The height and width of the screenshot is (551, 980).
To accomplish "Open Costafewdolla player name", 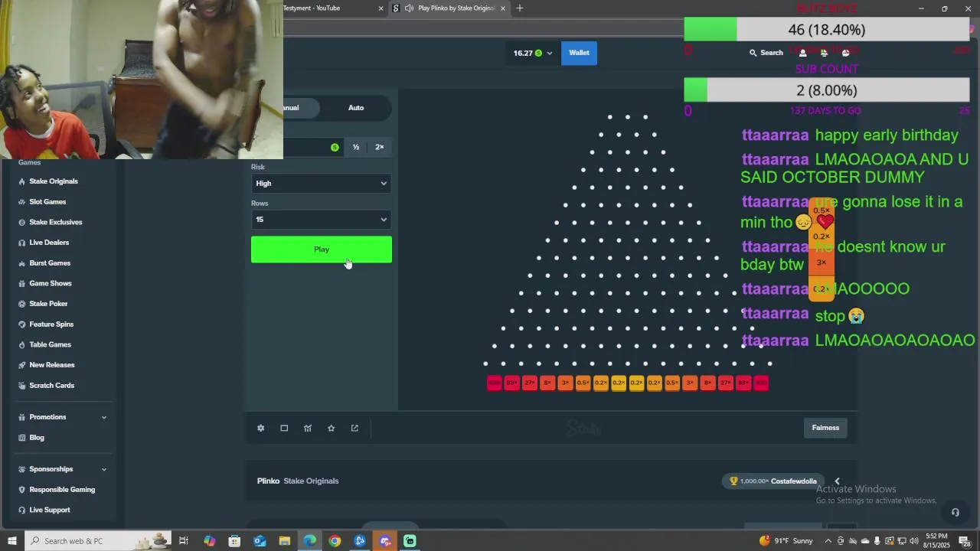I will (794, 481).
